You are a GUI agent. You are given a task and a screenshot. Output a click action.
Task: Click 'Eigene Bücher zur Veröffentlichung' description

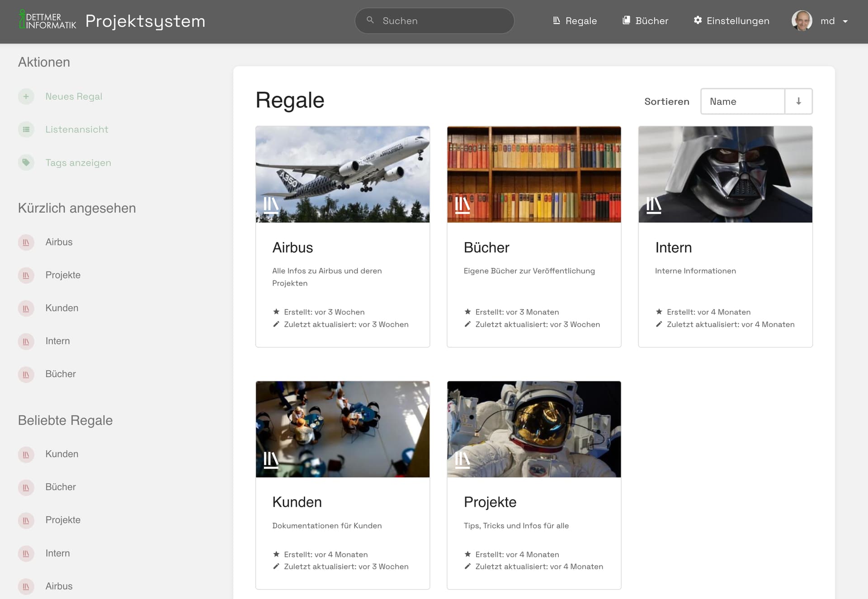pyautogui.click(x=529, y=271)
